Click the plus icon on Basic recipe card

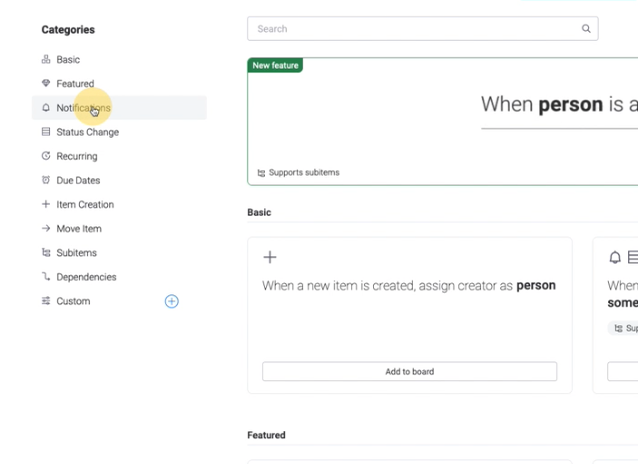coord(270,257)
